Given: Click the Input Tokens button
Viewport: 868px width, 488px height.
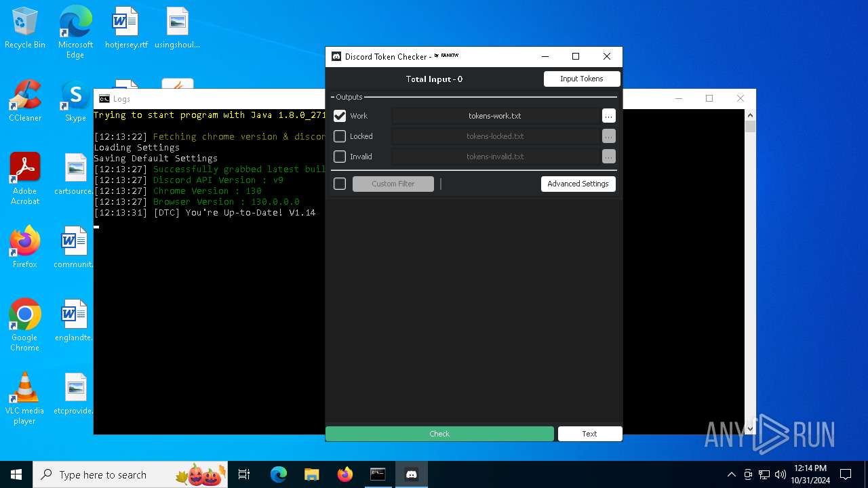Looking at the screenshot, I should click(x=582, y=79).
